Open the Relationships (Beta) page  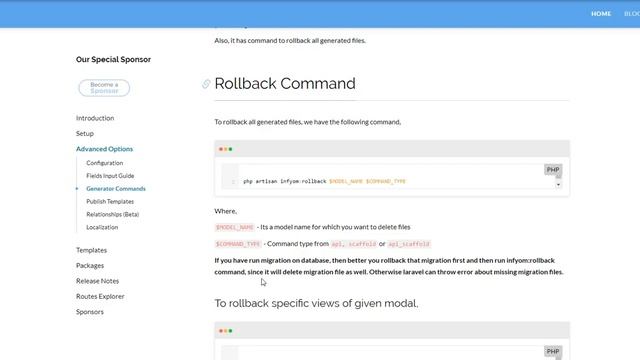tap(113, 214)
